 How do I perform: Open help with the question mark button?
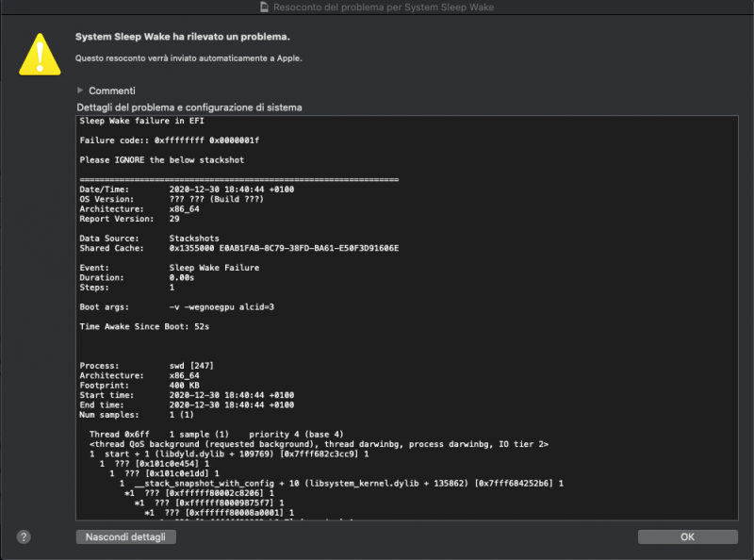click(24, 537)
